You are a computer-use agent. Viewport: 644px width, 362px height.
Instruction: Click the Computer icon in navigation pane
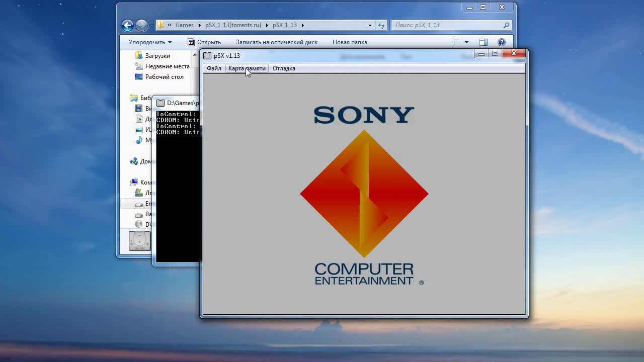coord(134,183)
